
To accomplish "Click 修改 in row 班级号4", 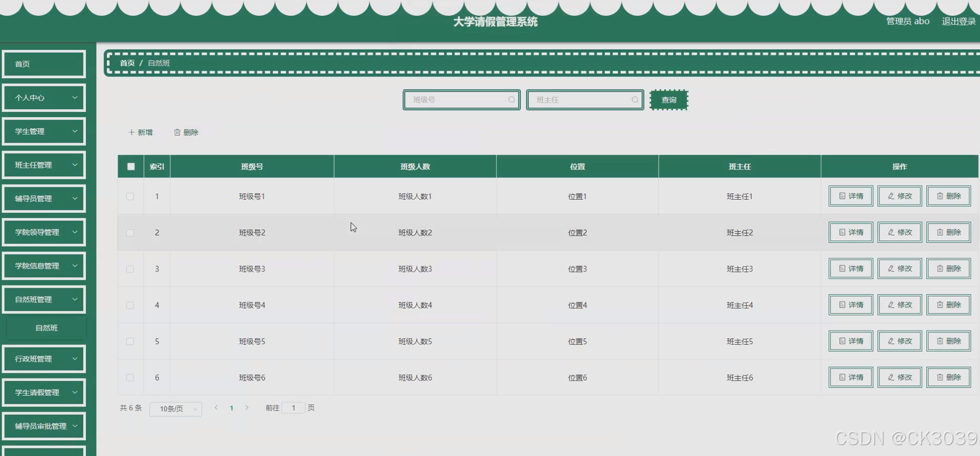I will coord(900,305).
